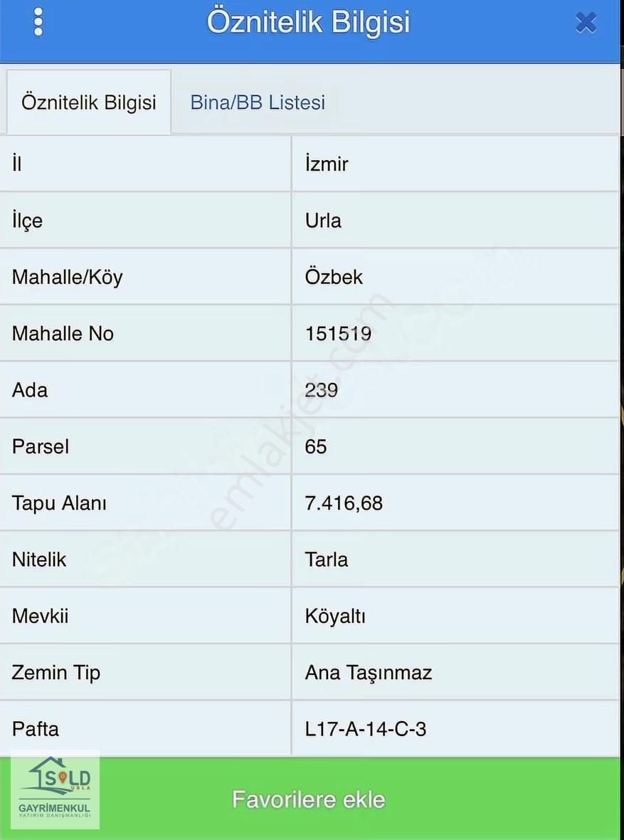Click the Mahalle/Köy row label
Image resolution: width=624 pixels, height=840 pixels.
point(68,277)
